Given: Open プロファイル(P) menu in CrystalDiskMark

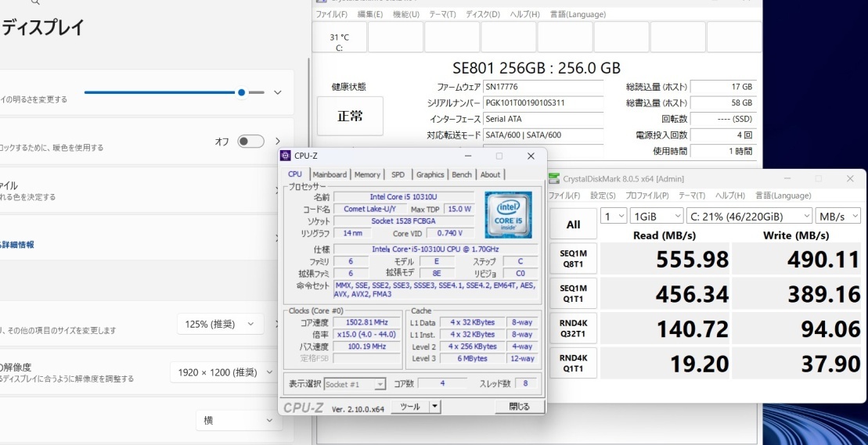Looking at the screenshot, I should 647,196.
